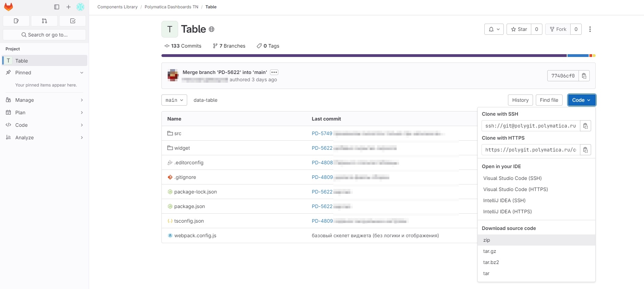Open the merge requests icon in sidebar
The image size is (644, 289).
[x=44, y=21]
